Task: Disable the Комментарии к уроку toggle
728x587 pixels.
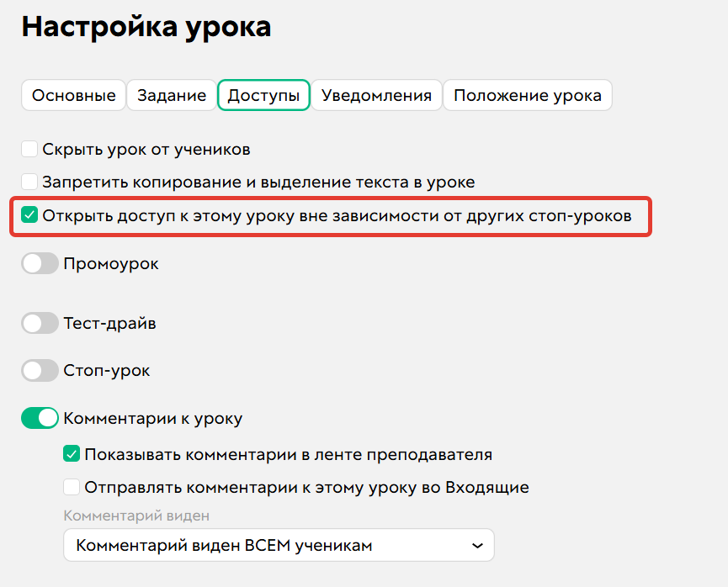Action: tap(40, 417)
